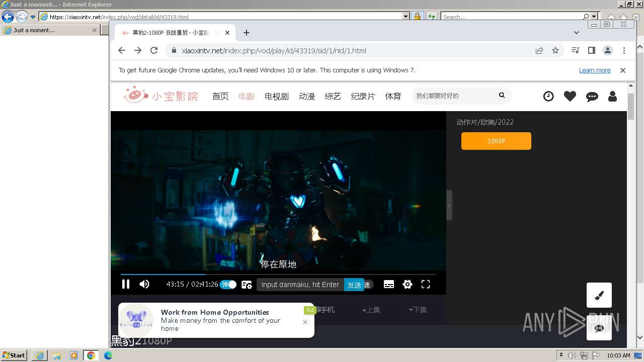Reload the Chrome page
This screenshot has height=362, width=644.
point(154,50)
